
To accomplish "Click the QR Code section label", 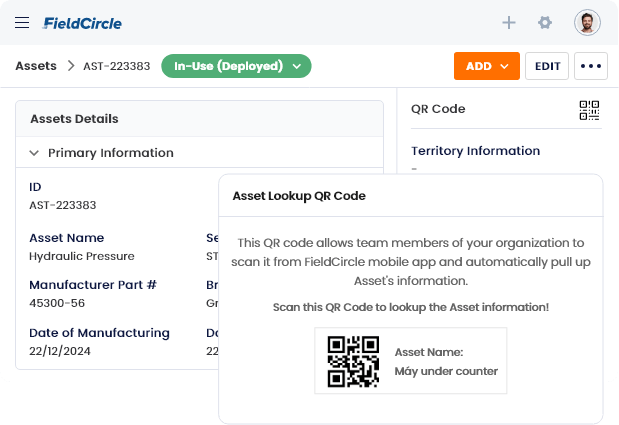I will [x=438, y=109].
